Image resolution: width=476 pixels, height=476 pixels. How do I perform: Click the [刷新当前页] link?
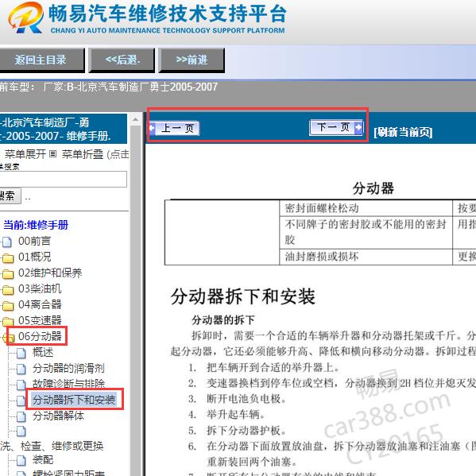tap(403, 132)
